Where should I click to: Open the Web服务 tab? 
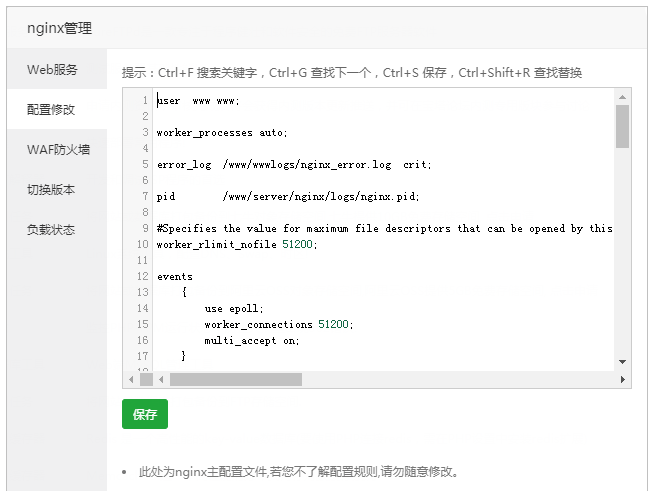(x=57, y=69)
